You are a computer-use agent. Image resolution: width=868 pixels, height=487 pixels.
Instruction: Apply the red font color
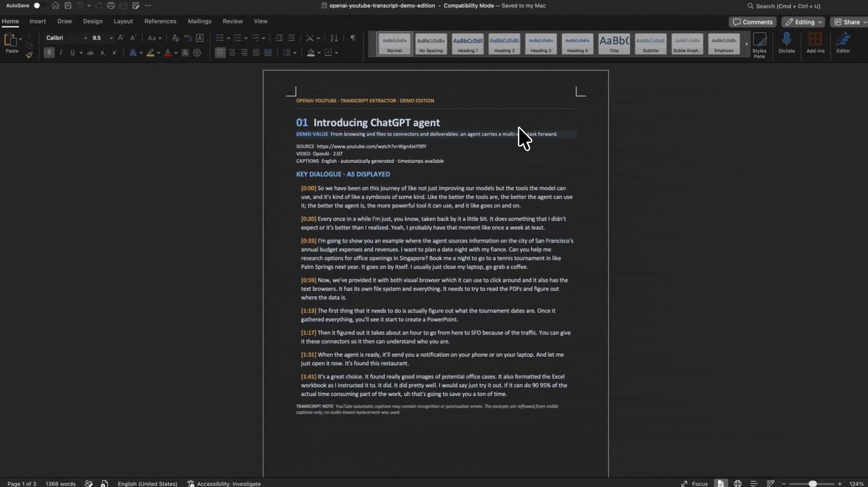pos(168,52)
